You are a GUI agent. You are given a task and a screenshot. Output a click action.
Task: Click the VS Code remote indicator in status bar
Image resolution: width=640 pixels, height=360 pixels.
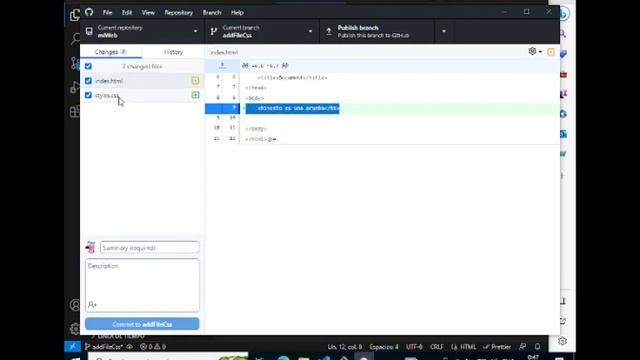(72, 347)
